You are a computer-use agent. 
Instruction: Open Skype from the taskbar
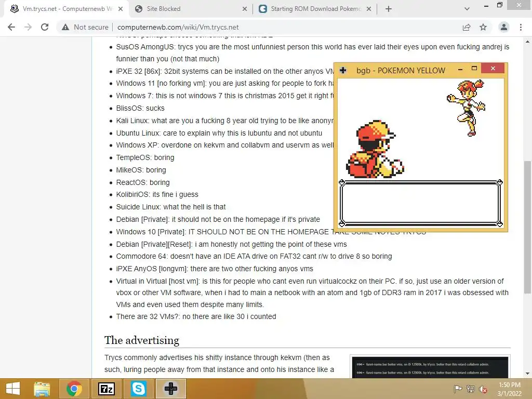(138, 389)
